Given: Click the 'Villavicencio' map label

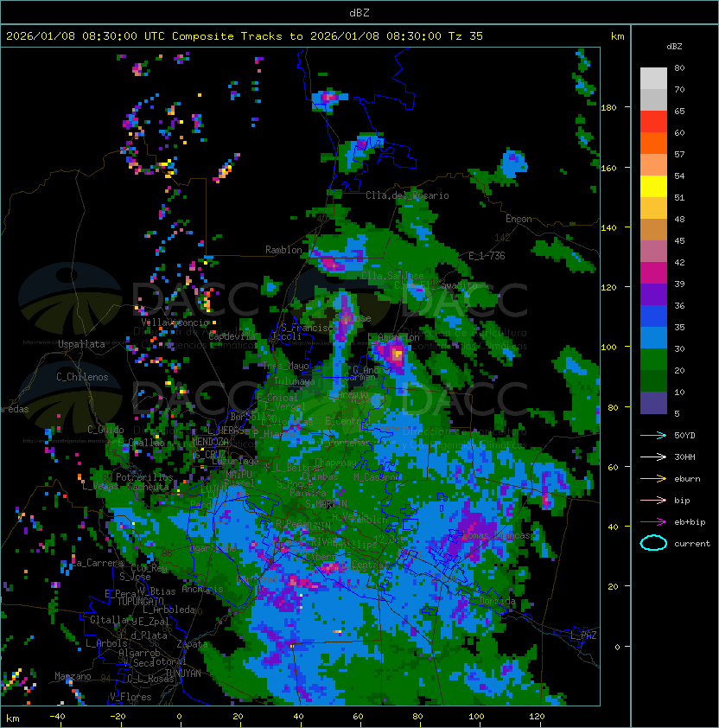Looking at the screenshot, I should coord(175,322).
